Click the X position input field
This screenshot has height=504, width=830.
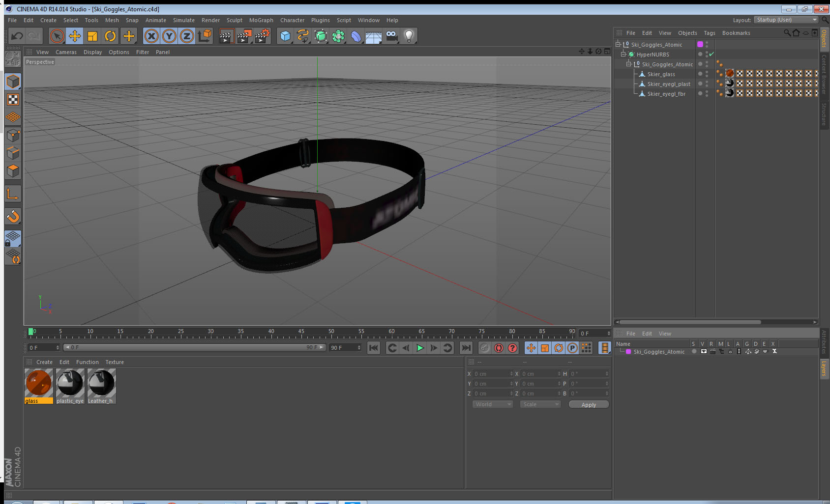point(493,374)
